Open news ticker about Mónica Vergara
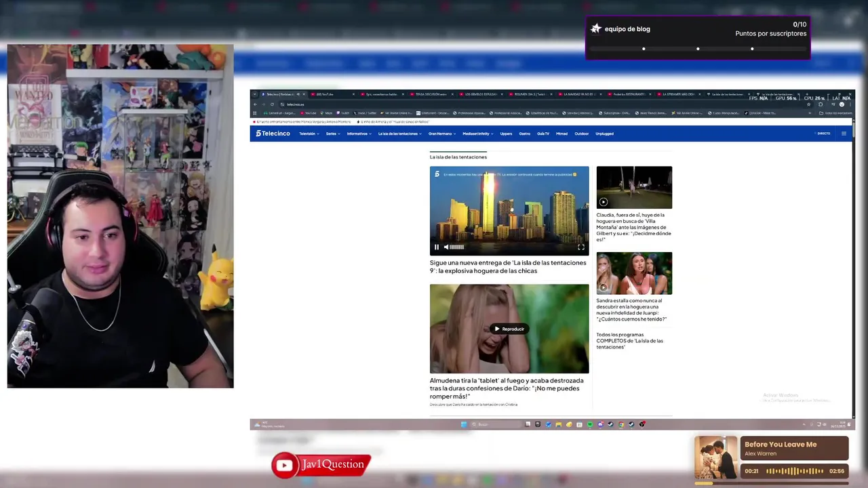Viewport: 868px width, 488px height. (302, 121)
